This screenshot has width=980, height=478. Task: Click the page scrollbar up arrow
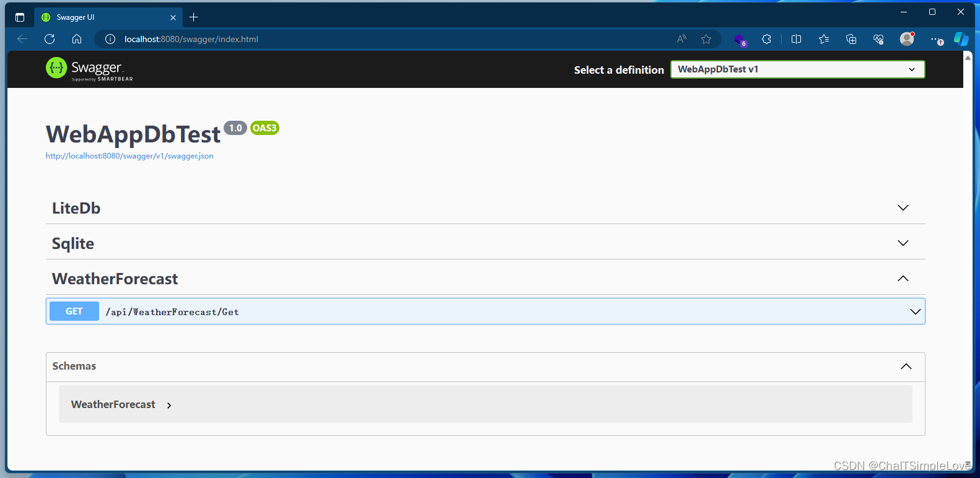click(x=968, y=57)
